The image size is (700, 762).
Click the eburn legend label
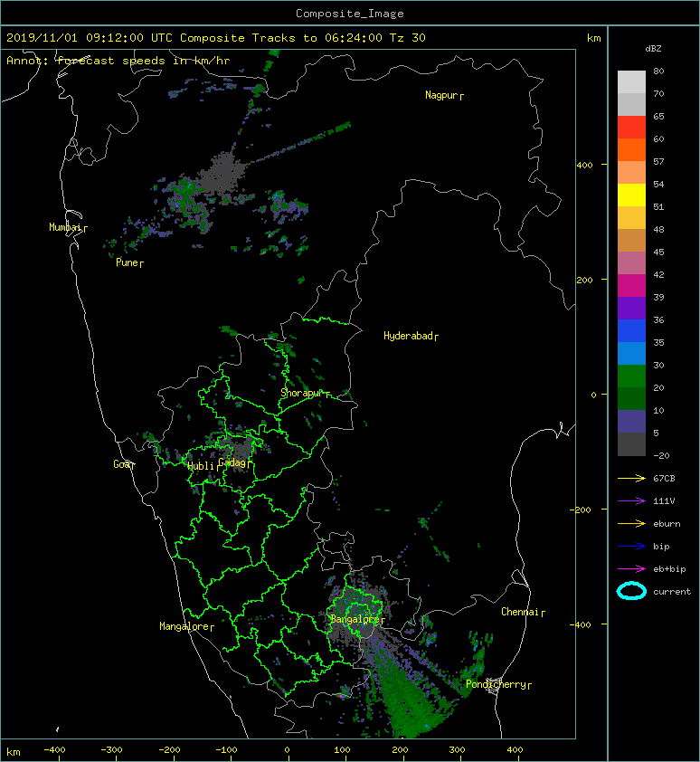[667, 524]
